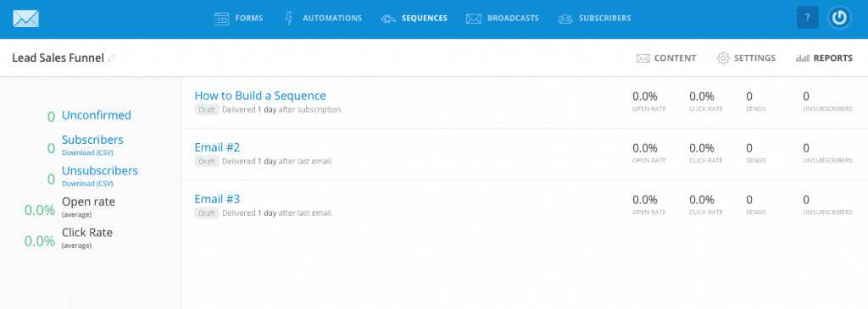The height and width of the screenshot is (309, 868).
Task: Click the Draft badge on Email #2
Action: point(207,162)
